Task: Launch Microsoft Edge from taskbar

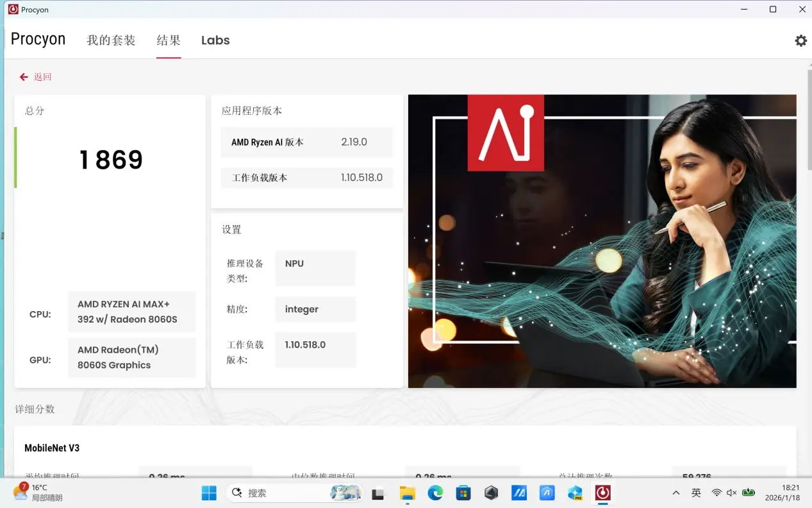Action: pos(435,493)
